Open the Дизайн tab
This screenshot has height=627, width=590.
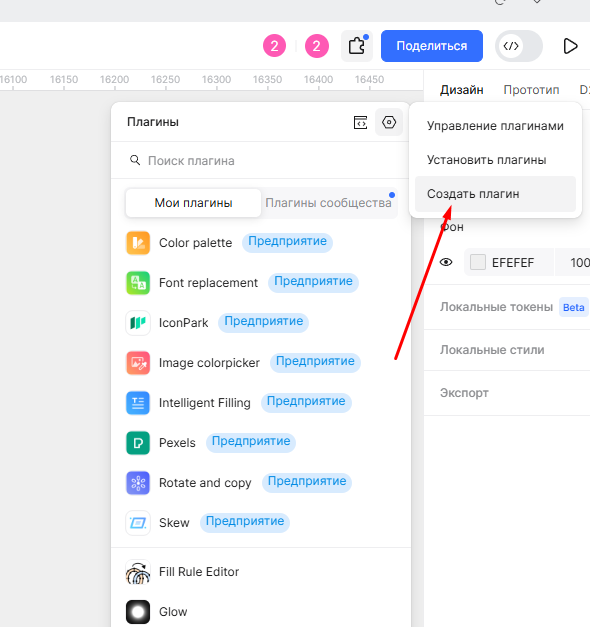coord(462,90)
